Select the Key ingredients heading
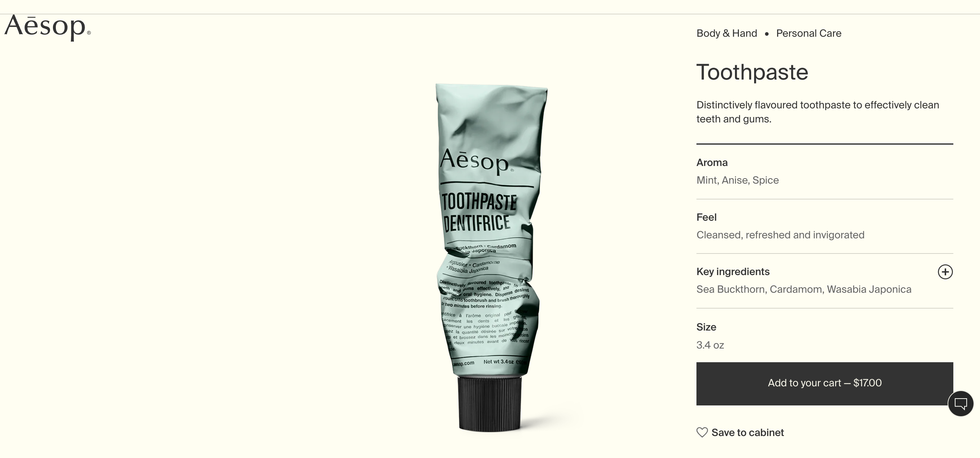This screenshot has height=458, width=980. tap(733, 272)
